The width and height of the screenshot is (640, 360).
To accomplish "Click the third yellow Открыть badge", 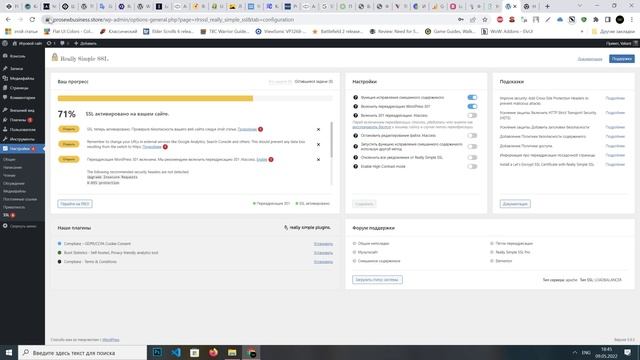I will (x=69, y=159).
